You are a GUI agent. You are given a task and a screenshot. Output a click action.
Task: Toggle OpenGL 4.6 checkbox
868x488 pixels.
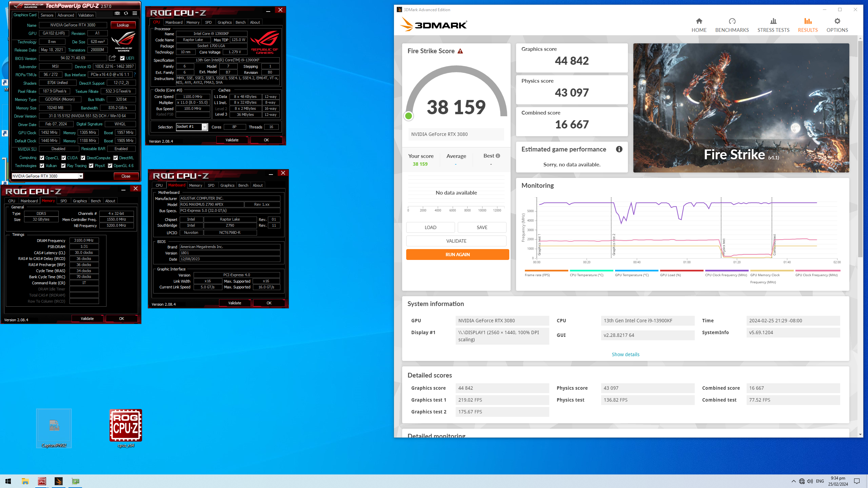click(110, 166)
